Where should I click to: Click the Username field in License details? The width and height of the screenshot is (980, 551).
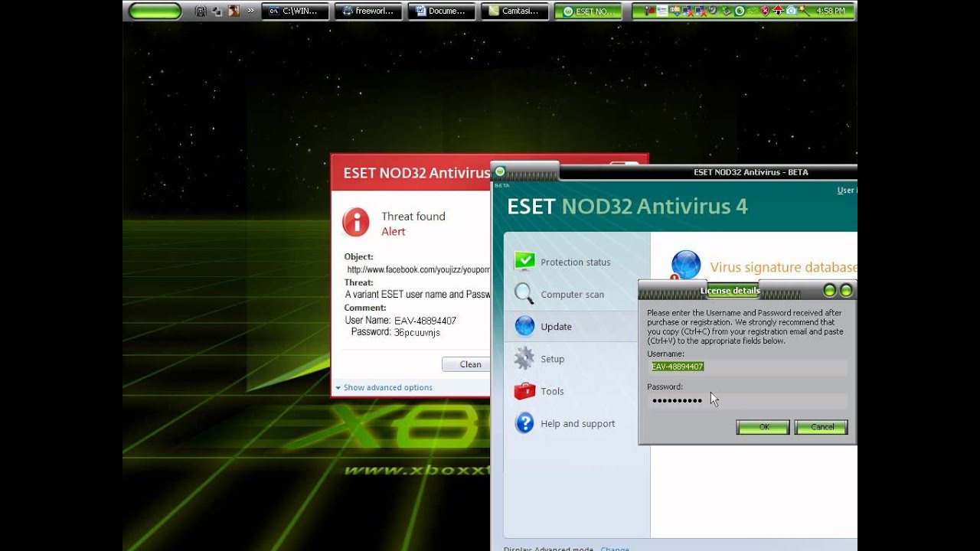(748, 367)
